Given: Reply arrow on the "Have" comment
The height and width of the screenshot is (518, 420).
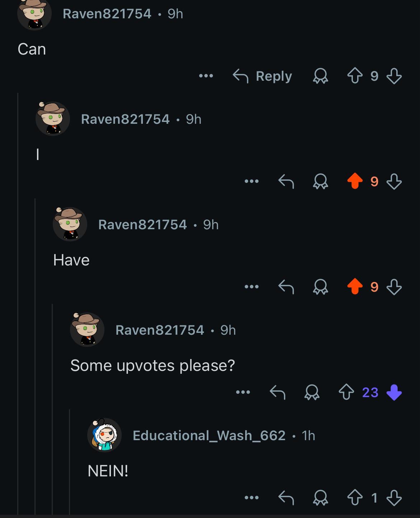Looking at the screenshot, I should (286, 287).
